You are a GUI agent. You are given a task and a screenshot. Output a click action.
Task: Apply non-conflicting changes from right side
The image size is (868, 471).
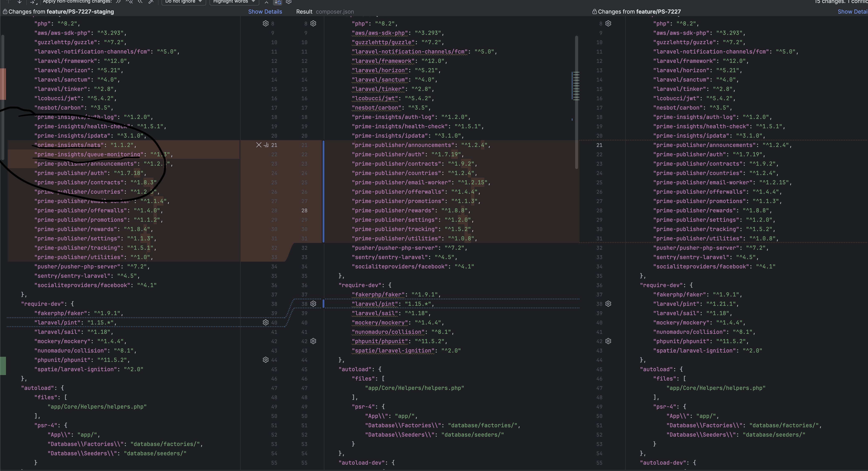pyautogui.click(x=140, y=2)
